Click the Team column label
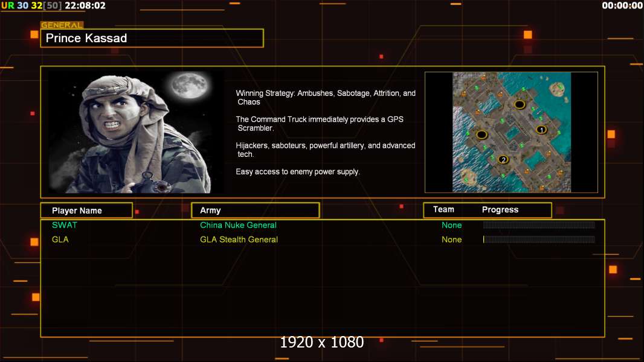 click(x=443, y=209)
